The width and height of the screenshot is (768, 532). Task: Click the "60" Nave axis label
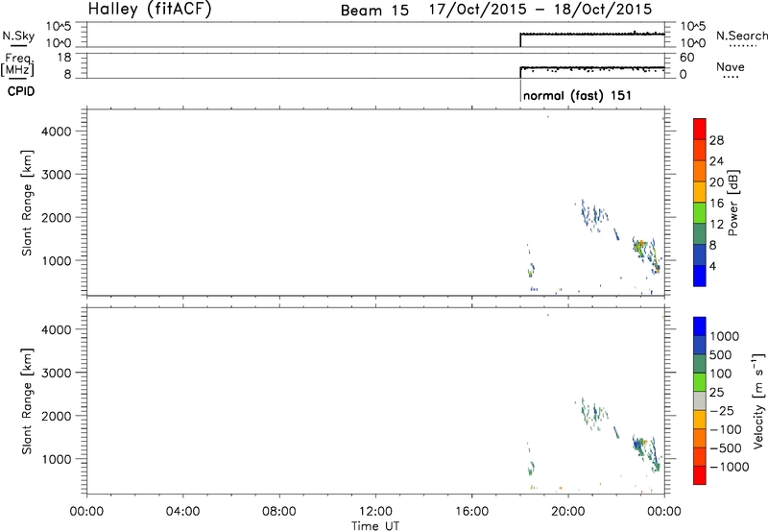click(x=686, y=58)
